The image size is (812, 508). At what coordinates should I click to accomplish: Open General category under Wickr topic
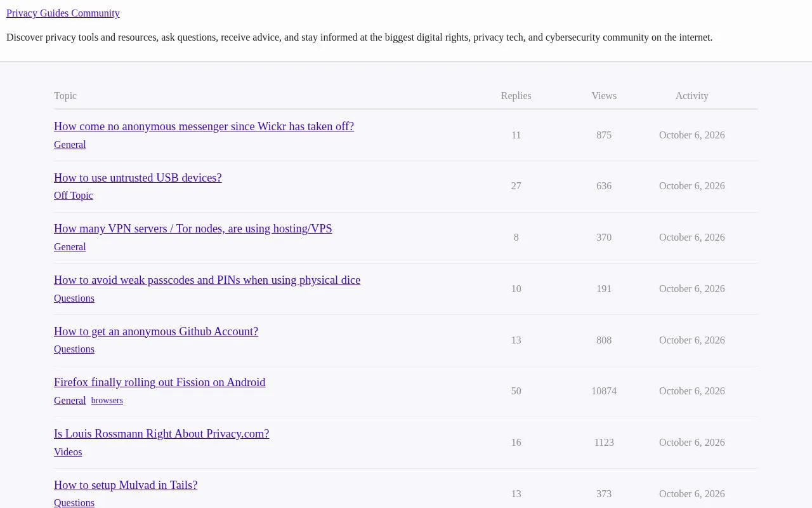point(70,145)
